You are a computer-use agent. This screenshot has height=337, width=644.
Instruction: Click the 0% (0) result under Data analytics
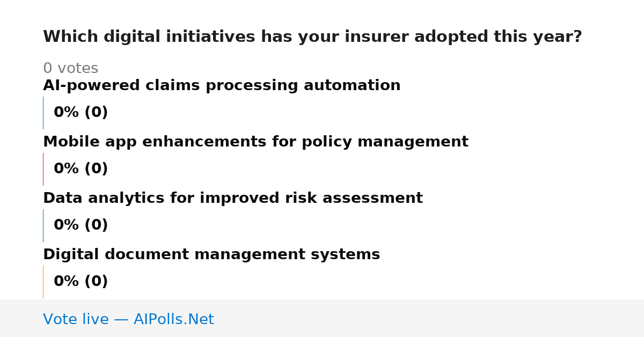81,225
